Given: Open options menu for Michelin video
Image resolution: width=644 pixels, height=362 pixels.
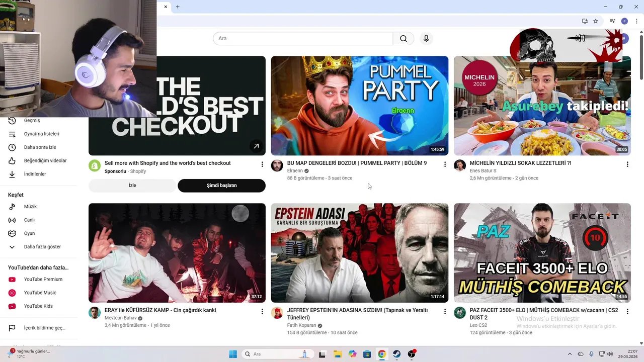Looking at the screenshot, I should (627, 164).
